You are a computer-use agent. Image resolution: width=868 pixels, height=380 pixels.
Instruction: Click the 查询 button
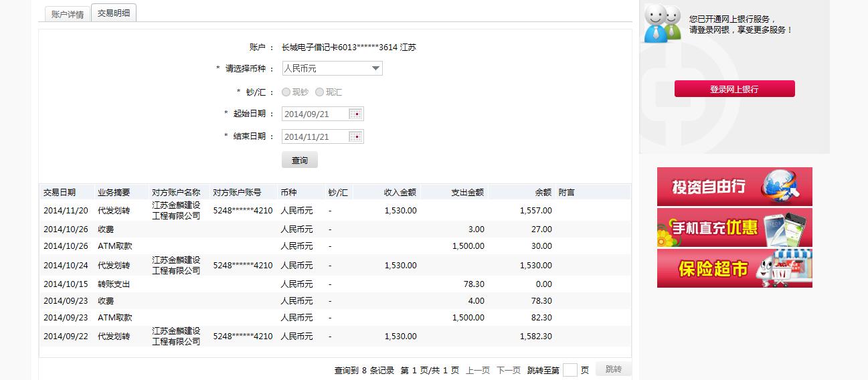[x=300, y=161]
